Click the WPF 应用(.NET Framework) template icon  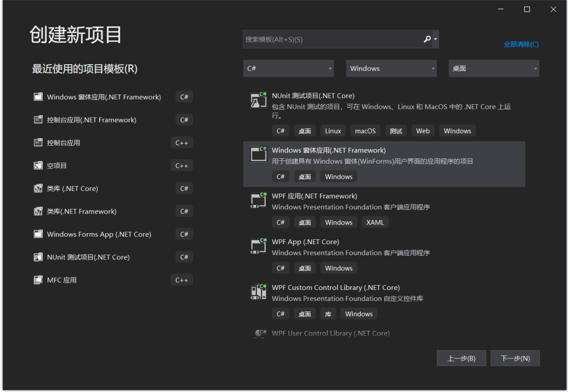pyautogui.click(x=258, y=200)
